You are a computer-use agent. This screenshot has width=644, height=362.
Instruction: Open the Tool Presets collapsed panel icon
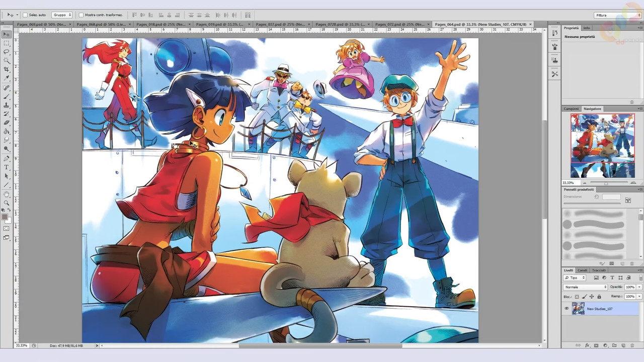pyautogui.click(x=554, y=74)
